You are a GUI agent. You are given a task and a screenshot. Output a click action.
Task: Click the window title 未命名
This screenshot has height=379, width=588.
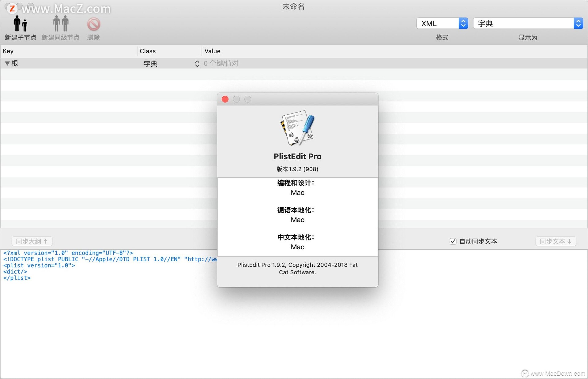(x=293, y=6)
